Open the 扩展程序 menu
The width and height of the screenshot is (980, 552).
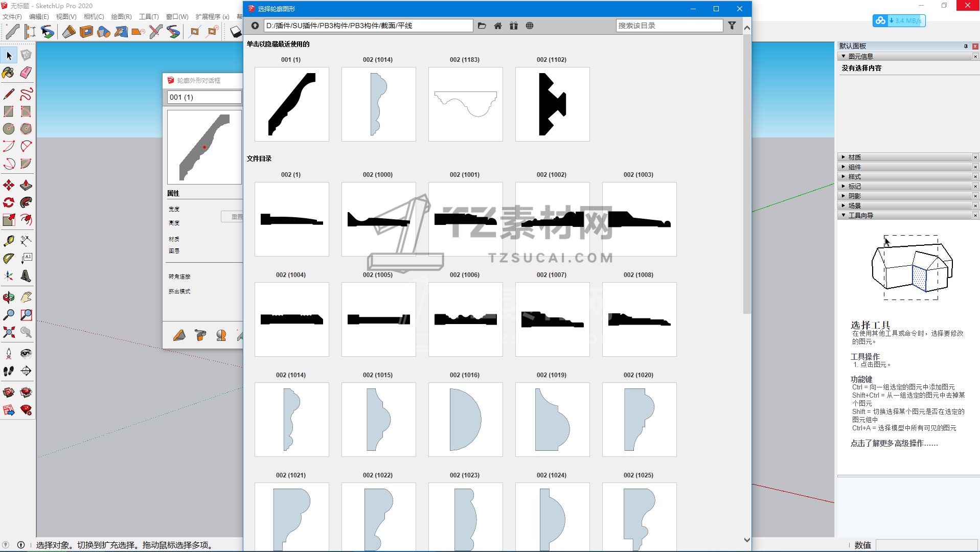pyautogui.click(x=212, y=17)
